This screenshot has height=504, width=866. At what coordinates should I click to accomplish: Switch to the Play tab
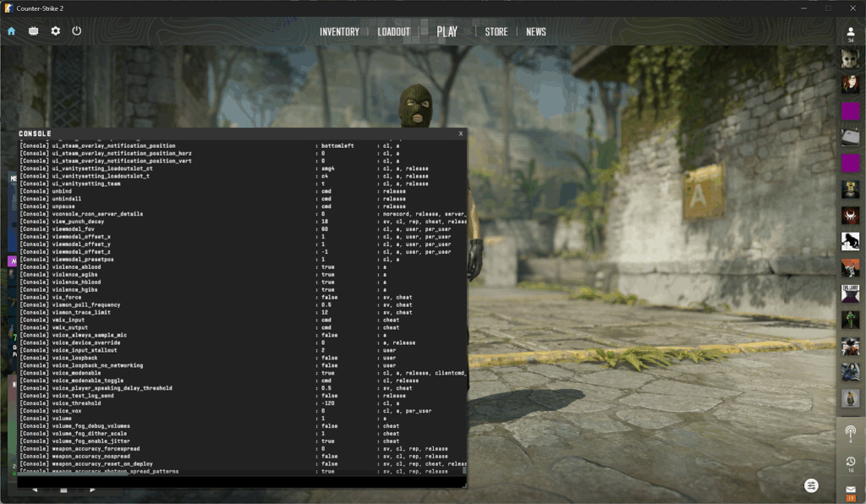click(x=447, y=31)
